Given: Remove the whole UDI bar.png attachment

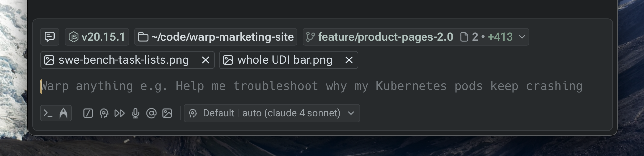Looking at the screenshot, I should [x=349, y=60].
